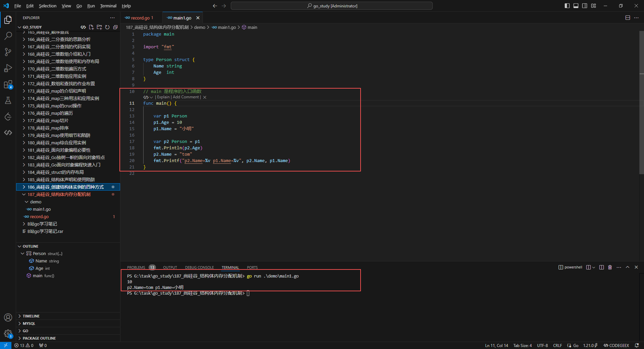Refresh the Explorer file tree
This screenshot has width=644, height=349.
(107, 27)
